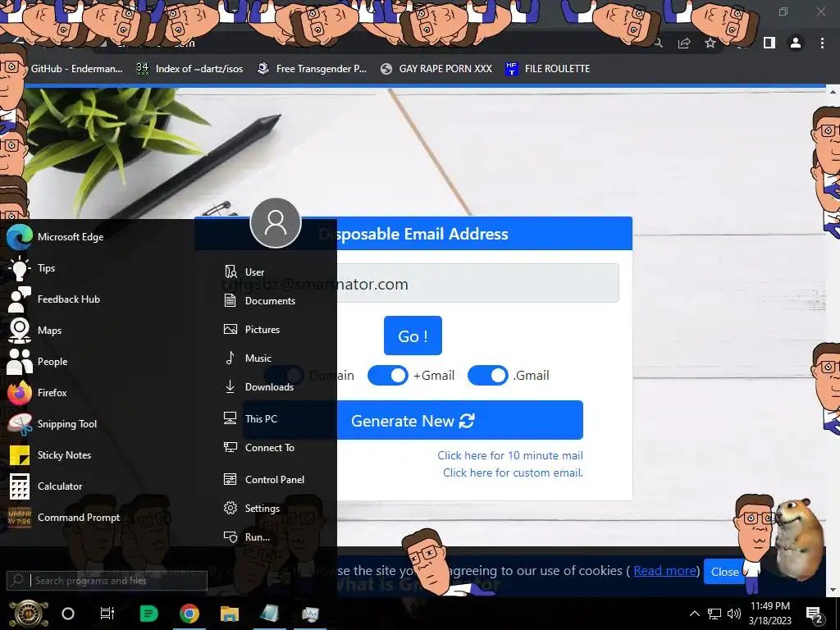Click page scrollbar down arrow
Image resolution: width=840 pixels, height=630 pixels.
pyautogui.click(x=833, y=590)
